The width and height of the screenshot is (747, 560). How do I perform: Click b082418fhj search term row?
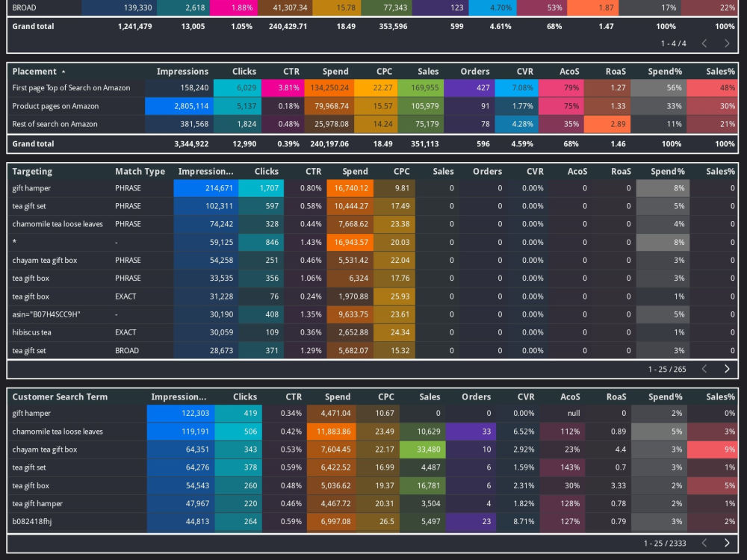[x=373, y=521]
